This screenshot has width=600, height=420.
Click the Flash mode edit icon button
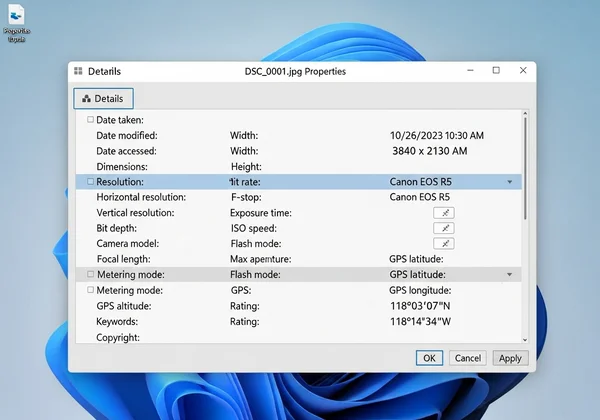coord(443,243)
